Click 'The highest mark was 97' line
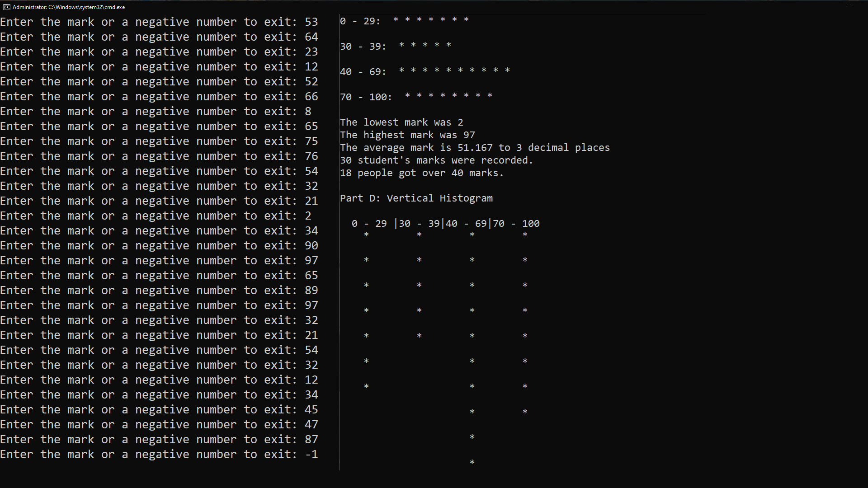The width and height of the screenshot is (868, 488). pos(407,135)
